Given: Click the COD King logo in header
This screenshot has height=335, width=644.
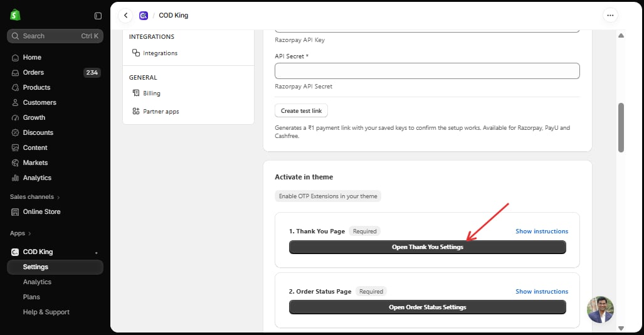Looking at the screenshot, I should (144, 16).
